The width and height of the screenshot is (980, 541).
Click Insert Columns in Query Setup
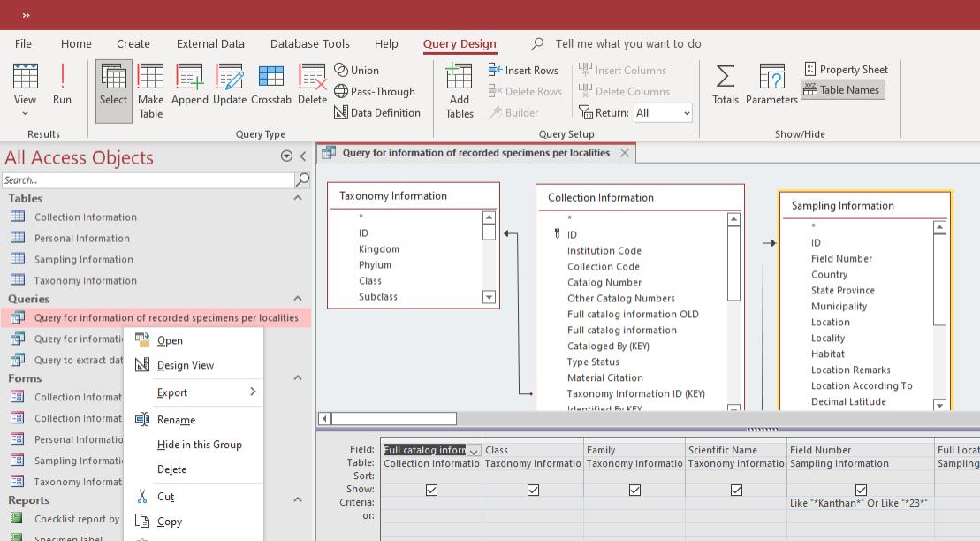(x=622, y=70)
